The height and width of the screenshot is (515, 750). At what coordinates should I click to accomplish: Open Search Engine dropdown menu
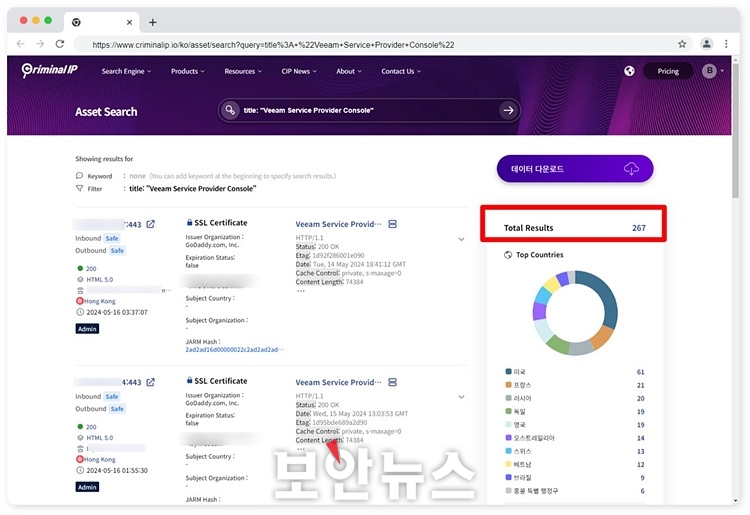click(x=126, y=71)
